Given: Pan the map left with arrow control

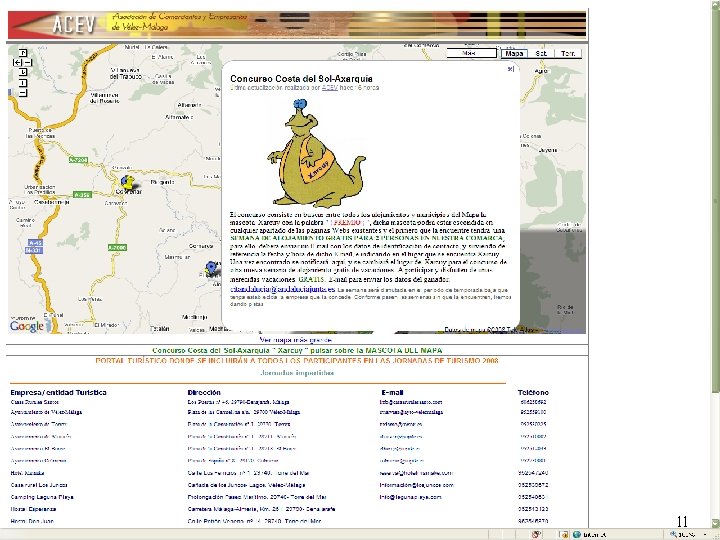Looking at the screenshot, I should coord(17,62).
